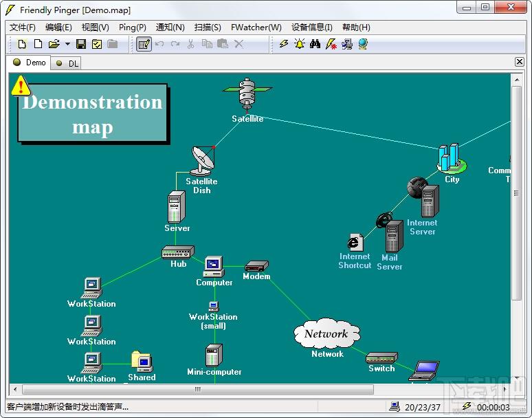The image size is (532, 418).
Task: Close the current map tab panel
Action: (x=520, y=62)
